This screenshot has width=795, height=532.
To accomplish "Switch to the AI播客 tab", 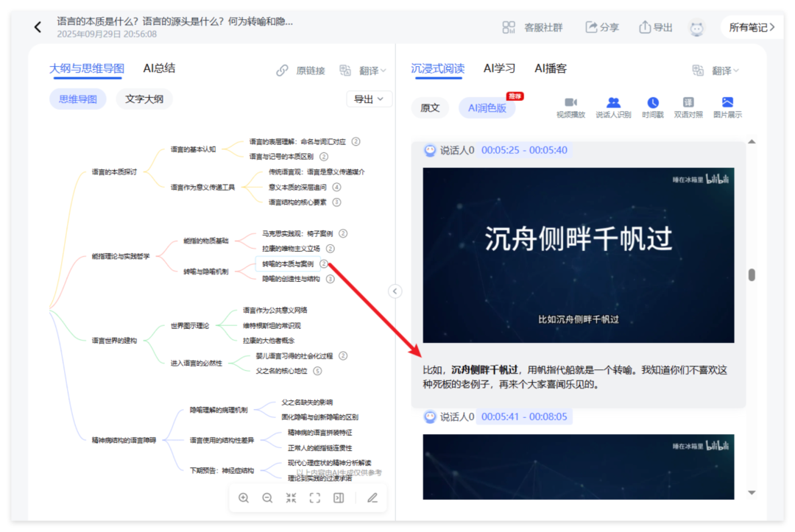I will [x=551, y=68].
